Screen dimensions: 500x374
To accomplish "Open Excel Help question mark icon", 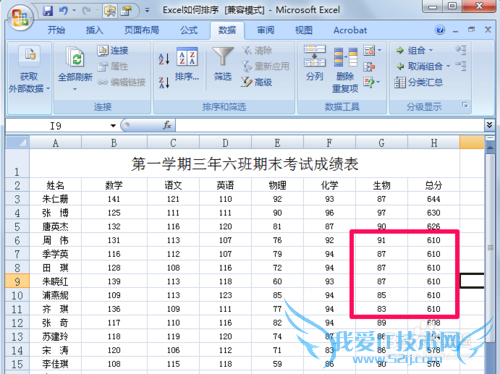I will pyautogui.click(x=440, y=30).
